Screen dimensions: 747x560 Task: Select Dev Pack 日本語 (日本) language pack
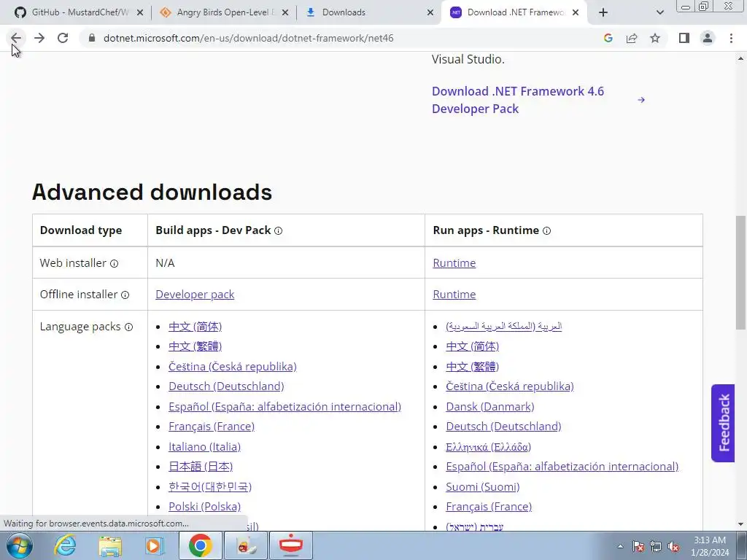point(201,466)
